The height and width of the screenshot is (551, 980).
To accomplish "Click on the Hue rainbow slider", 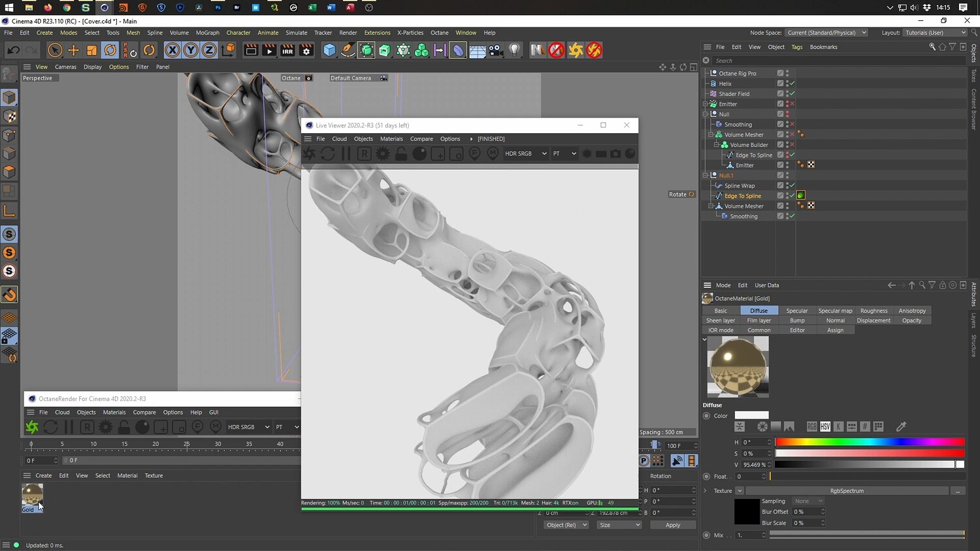I will pos(870,442).
